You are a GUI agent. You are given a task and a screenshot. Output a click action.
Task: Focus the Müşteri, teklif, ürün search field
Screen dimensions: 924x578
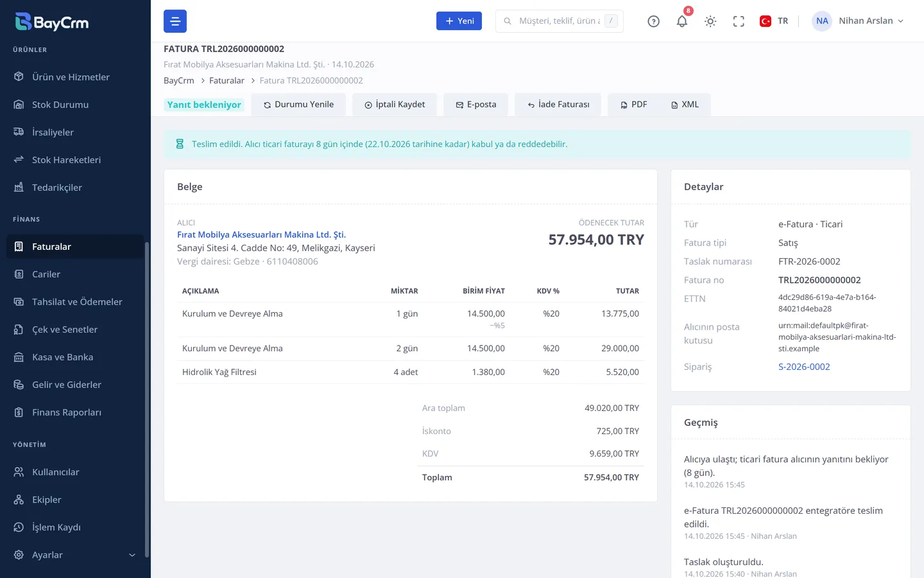[x=559, y=21]
